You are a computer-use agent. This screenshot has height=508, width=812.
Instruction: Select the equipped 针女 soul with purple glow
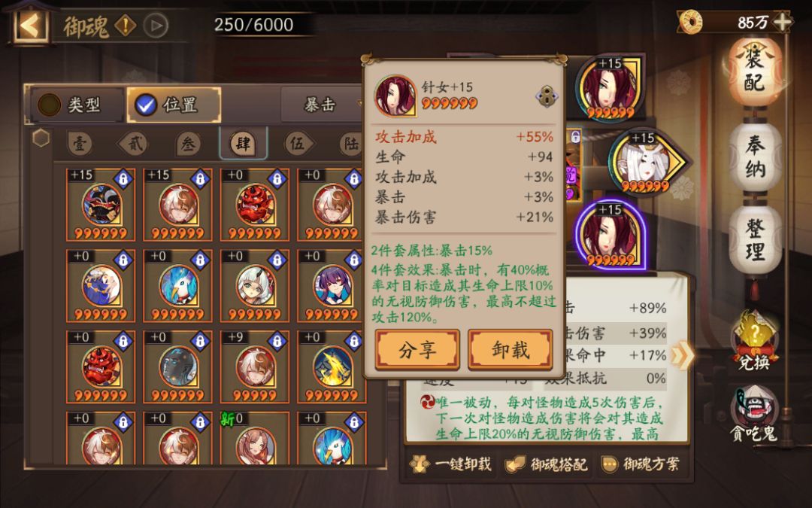[611, 234]
